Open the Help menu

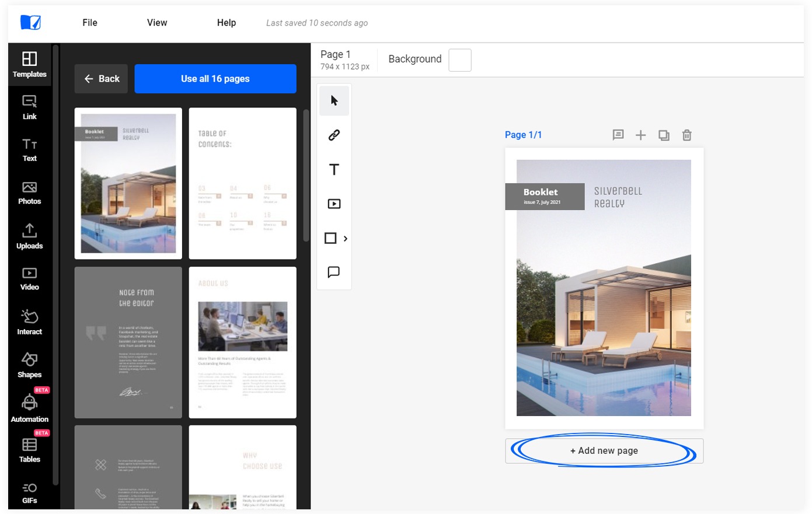(x=226, y=23)
